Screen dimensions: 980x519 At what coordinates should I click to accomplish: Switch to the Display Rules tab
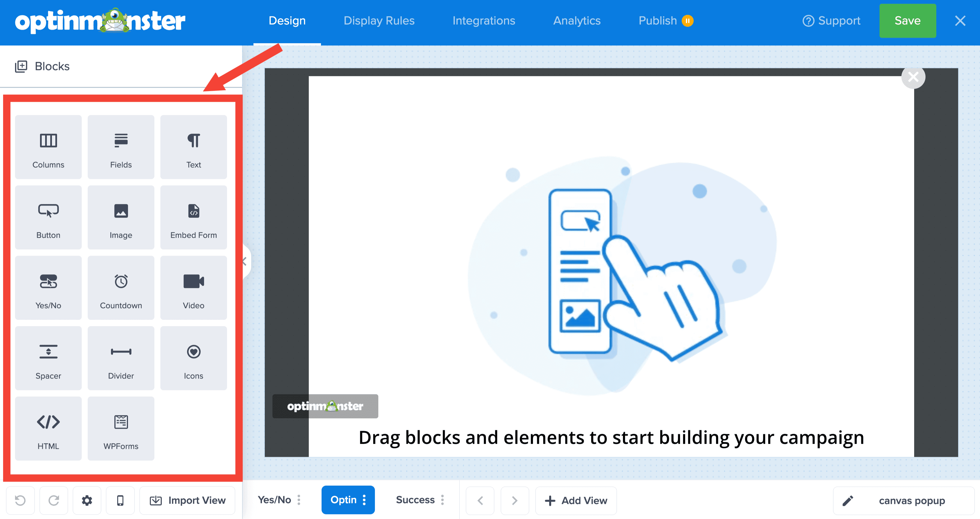[x=379, y=20]
